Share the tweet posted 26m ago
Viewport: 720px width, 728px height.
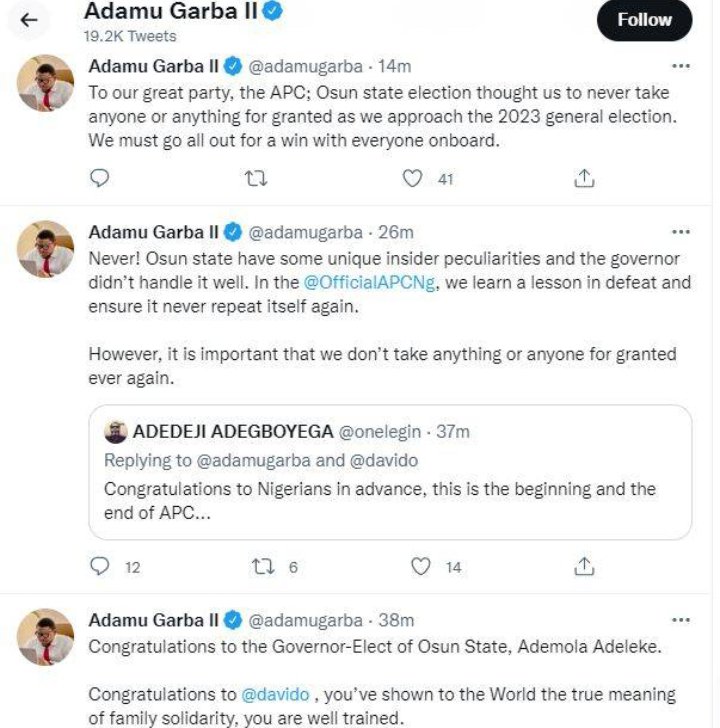point(585,566)
